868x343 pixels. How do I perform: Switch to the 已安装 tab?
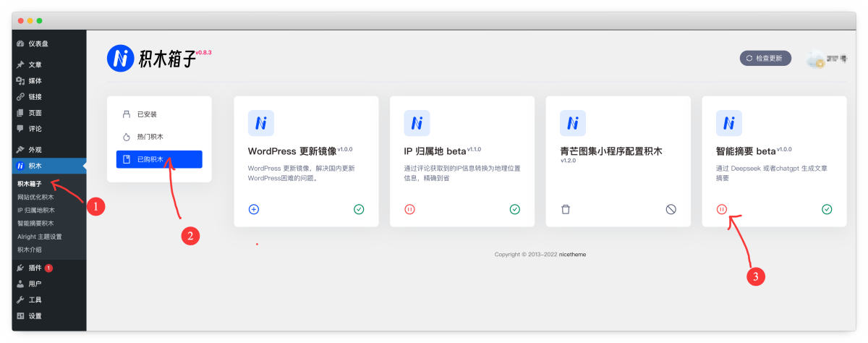pyautogui.click(x=159, y=114)
